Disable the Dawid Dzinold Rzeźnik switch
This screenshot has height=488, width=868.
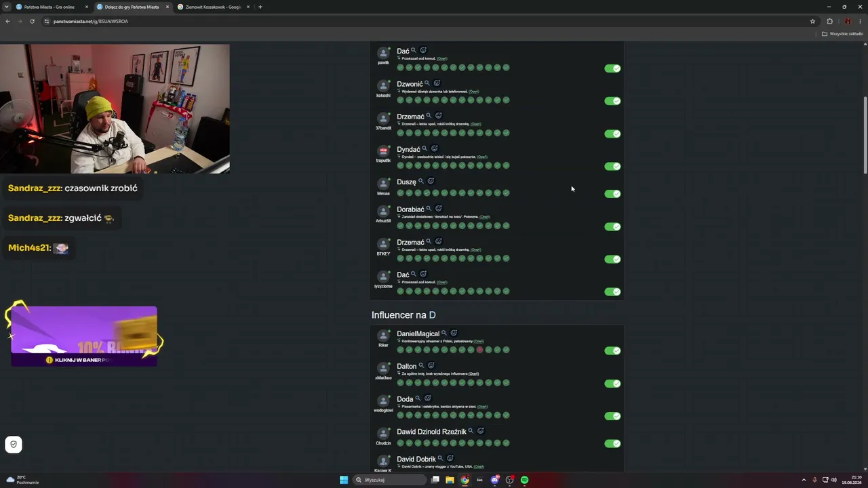click(612, 444)
